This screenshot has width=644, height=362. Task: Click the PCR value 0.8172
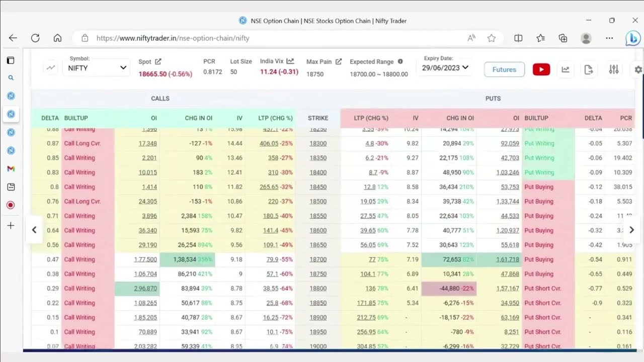coord(212,72)
